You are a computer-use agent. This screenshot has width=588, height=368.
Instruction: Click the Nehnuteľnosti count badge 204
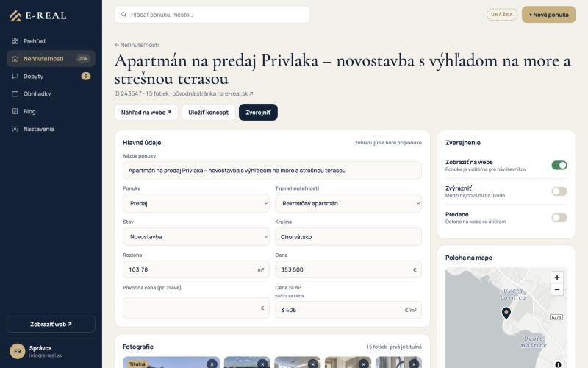coord(83,59)
